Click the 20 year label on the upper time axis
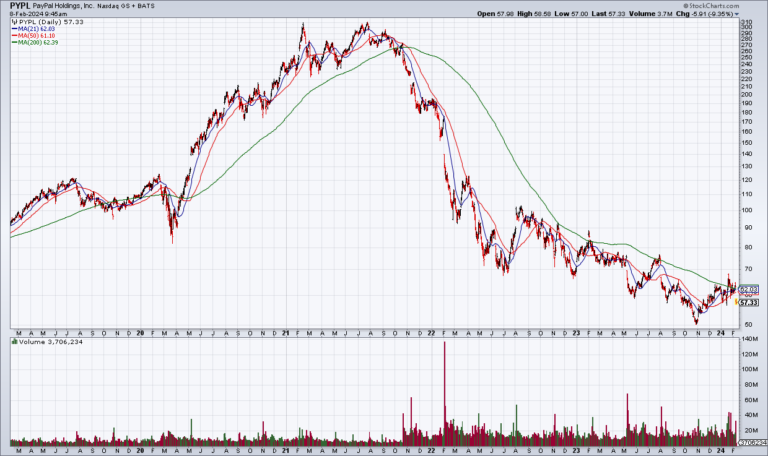The width and height of the screenshot is (768, 456). tap(140, 333)
